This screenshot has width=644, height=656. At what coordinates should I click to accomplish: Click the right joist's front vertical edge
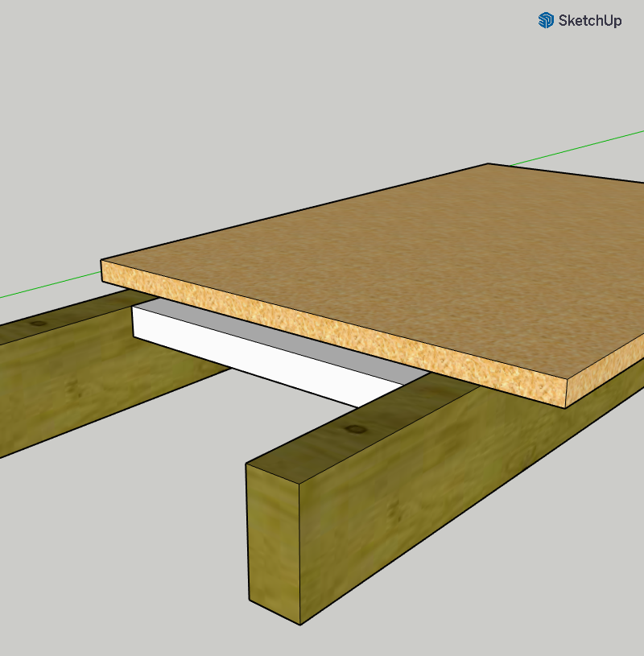pyautogui.click(x=300, y=554)
